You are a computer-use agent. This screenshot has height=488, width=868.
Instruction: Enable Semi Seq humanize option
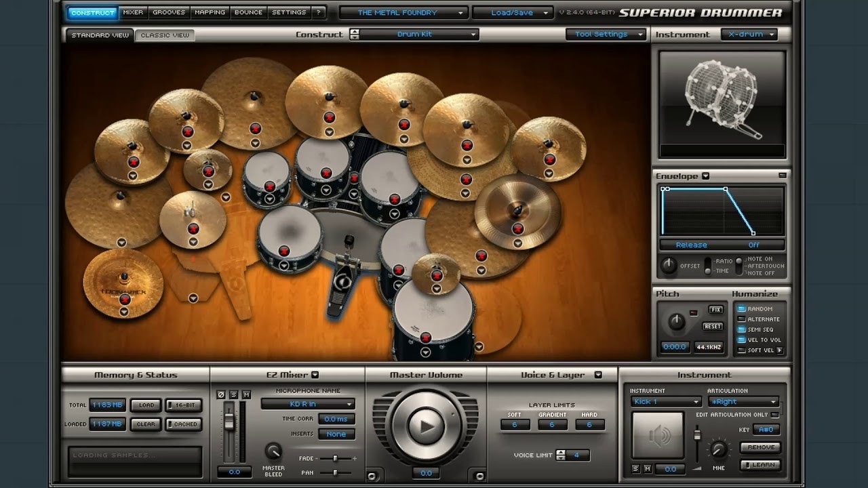(x=741, y=329)
